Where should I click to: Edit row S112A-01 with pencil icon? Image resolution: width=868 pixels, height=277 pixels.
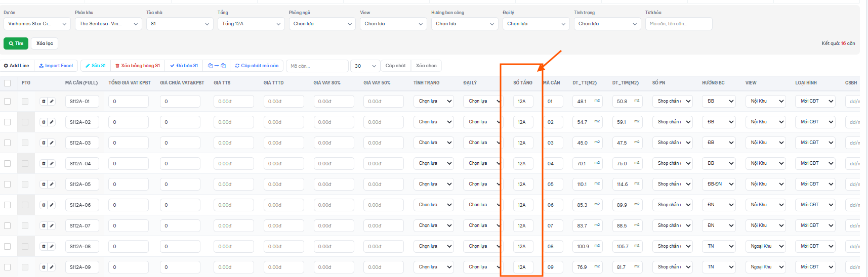52,102
